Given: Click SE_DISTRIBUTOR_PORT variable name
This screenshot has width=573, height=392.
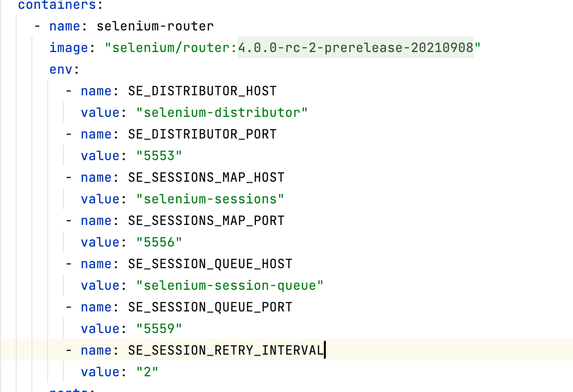Looking at the screenshot, I should 202,134.
